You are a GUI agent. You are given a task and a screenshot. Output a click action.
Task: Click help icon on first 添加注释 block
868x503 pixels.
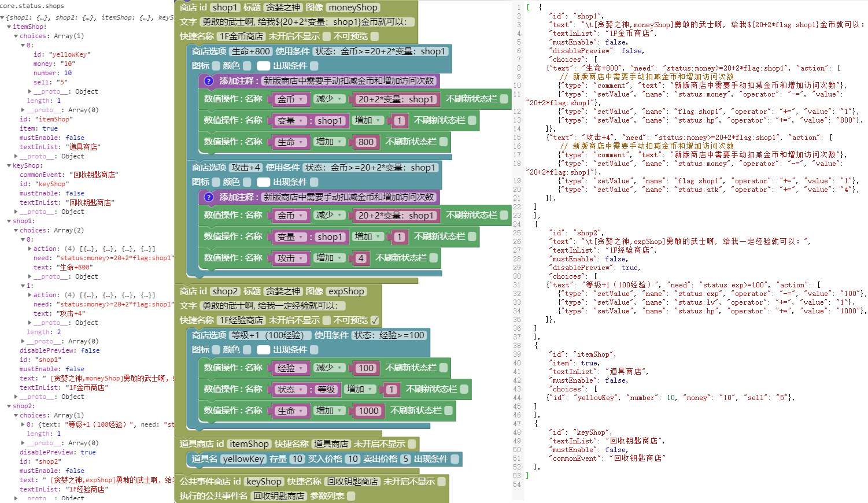click(209, 81)
